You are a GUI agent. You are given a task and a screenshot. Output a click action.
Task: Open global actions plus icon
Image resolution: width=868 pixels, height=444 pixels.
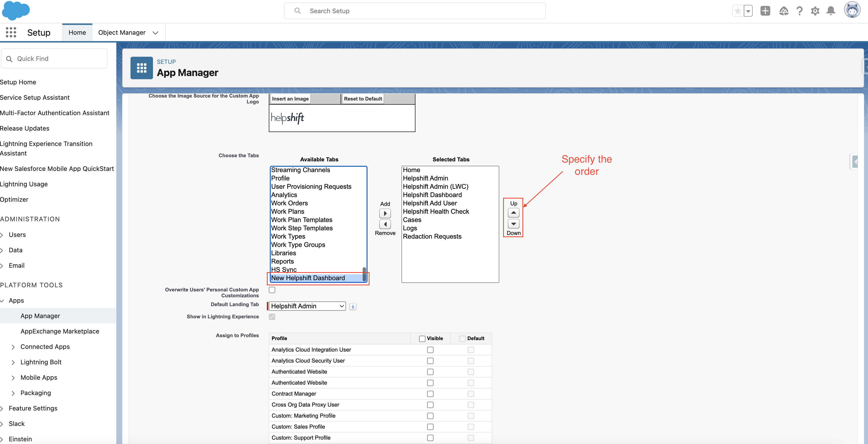(765, 11)
